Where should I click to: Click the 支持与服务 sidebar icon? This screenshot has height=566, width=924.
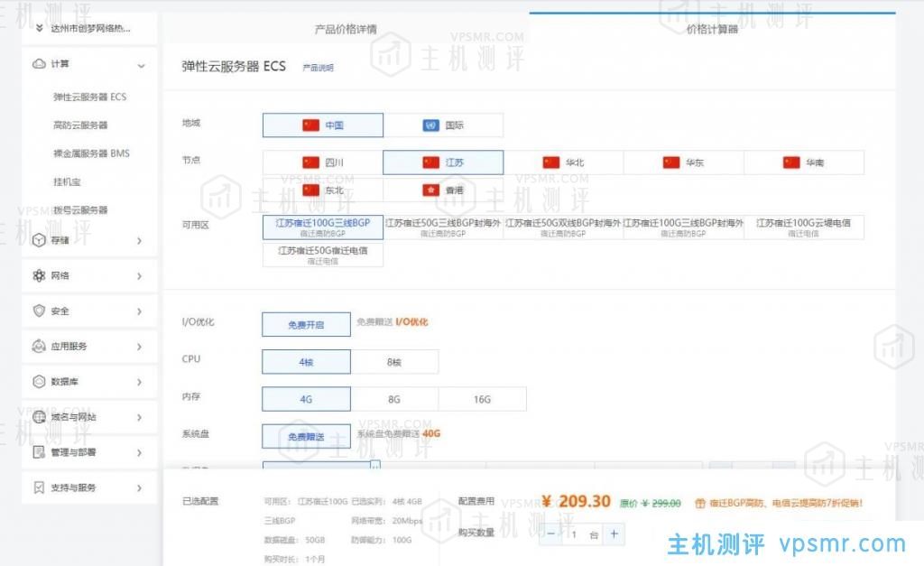(39, 487)
